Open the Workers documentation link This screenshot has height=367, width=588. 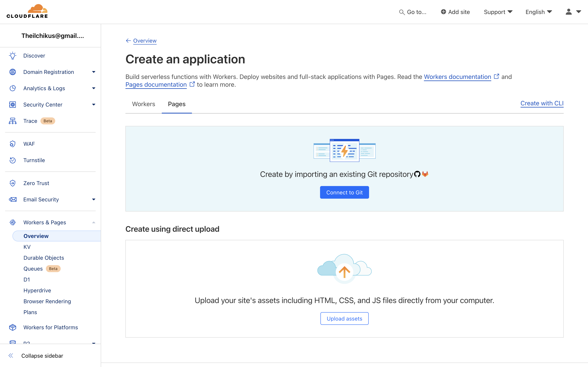pyautogui.click(x=457, y=77)
